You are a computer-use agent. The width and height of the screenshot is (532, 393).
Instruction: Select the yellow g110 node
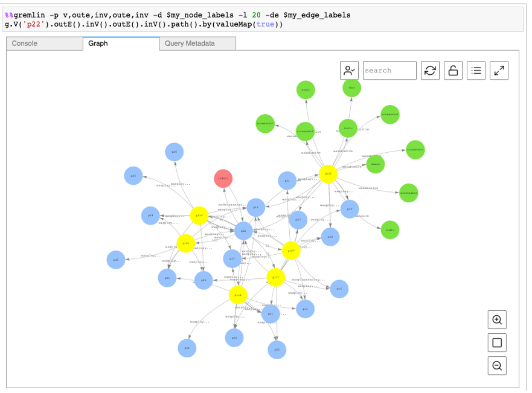[x=199, y=216]
